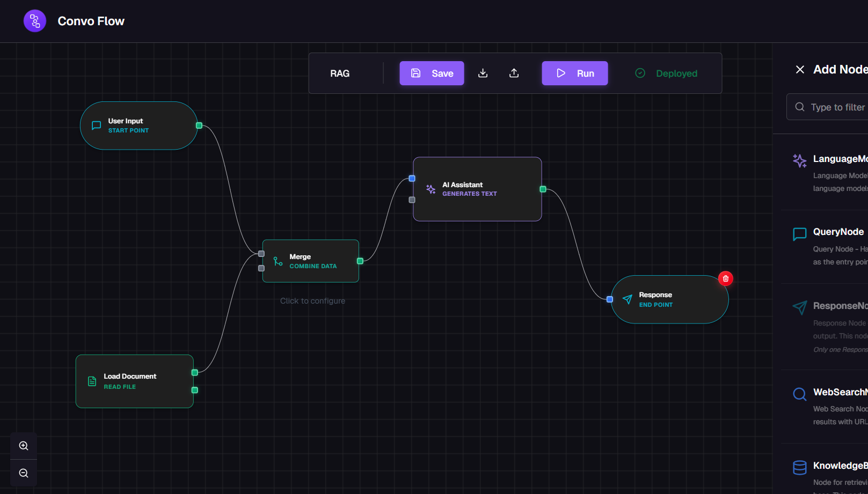Viewport: 868px width, 494px height.
Task: Close the Add Node panel
Action: [799, 69]
